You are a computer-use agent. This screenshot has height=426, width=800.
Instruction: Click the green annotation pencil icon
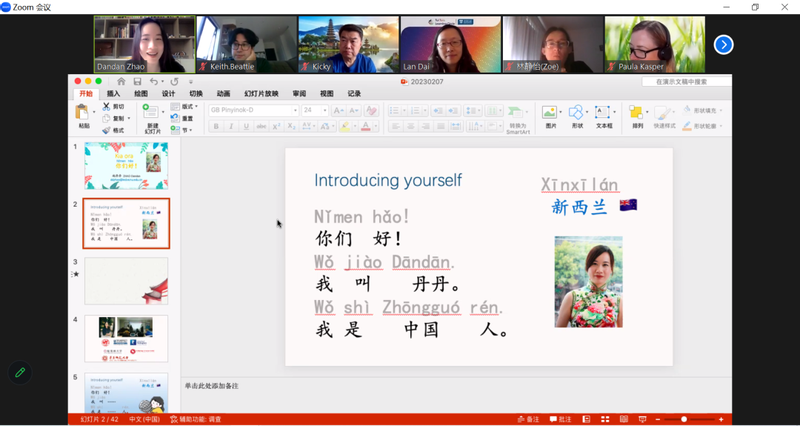[x=19, y=373]
